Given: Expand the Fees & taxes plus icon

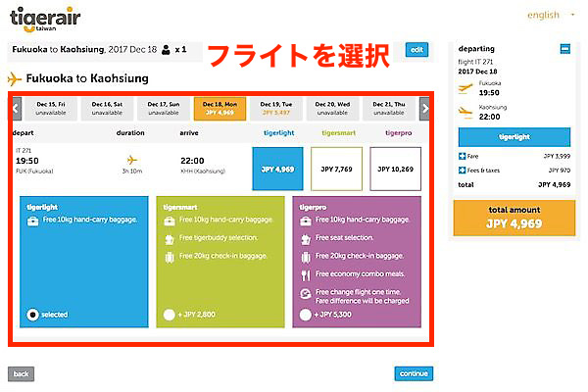Looking at the screenshot, I should point(462,171).
